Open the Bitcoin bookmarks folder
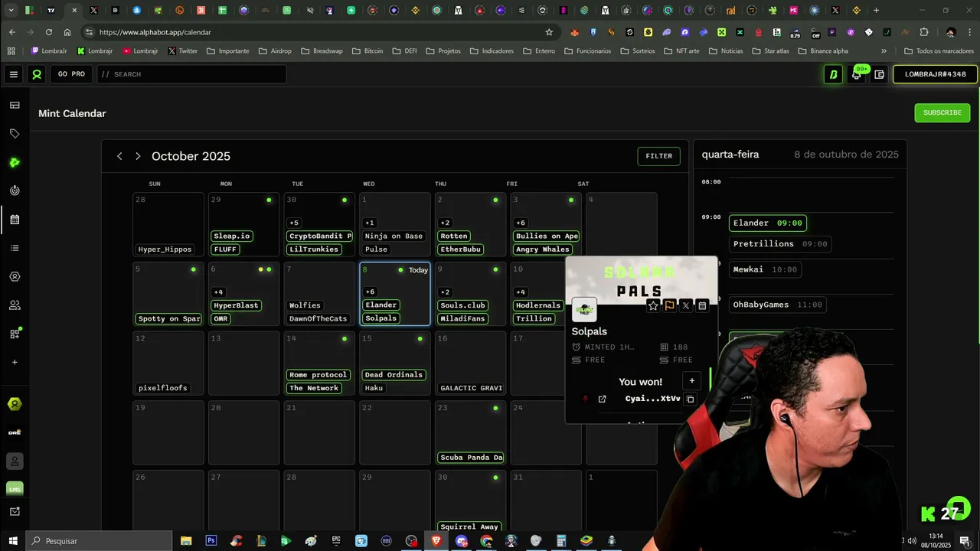The image size is (980, 551). click(367, 51)
